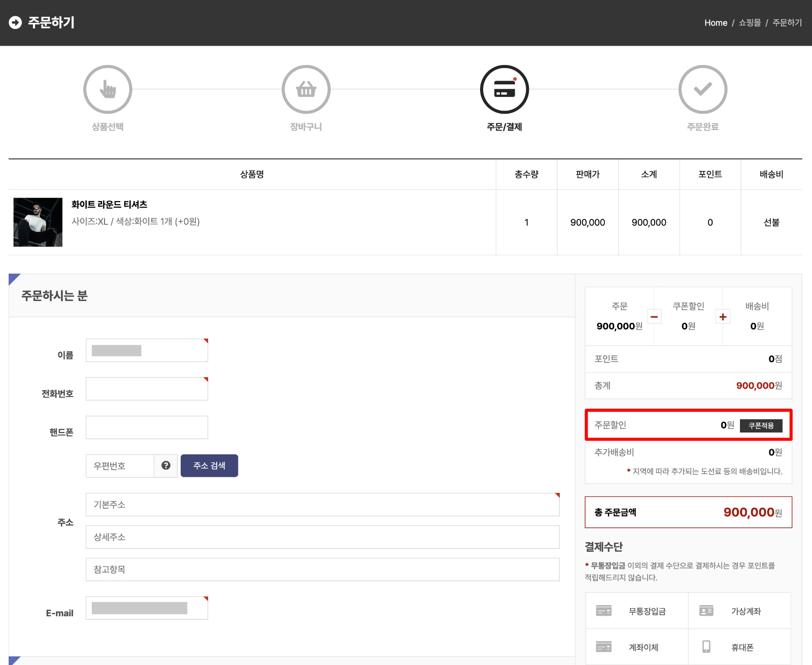The image size is (812, 665).
Task: Focus the 핸드폰 input field
Action: 147,427
